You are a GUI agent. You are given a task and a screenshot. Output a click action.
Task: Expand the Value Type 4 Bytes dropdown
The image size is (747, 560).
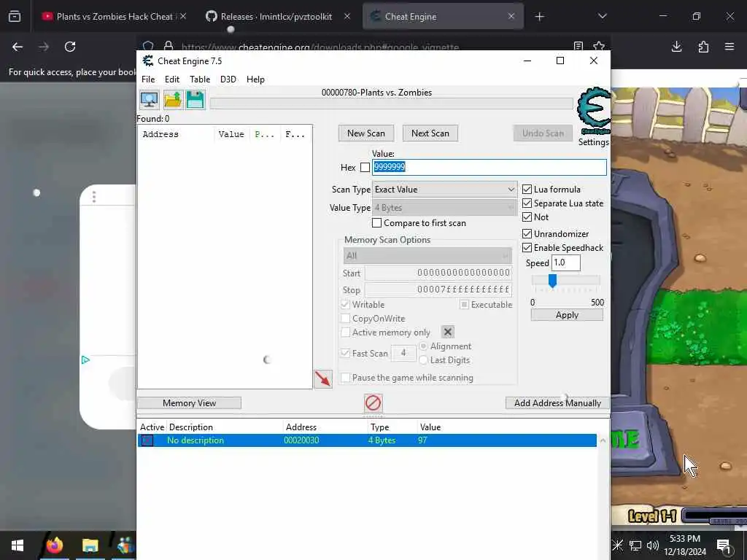coord(444,208)
